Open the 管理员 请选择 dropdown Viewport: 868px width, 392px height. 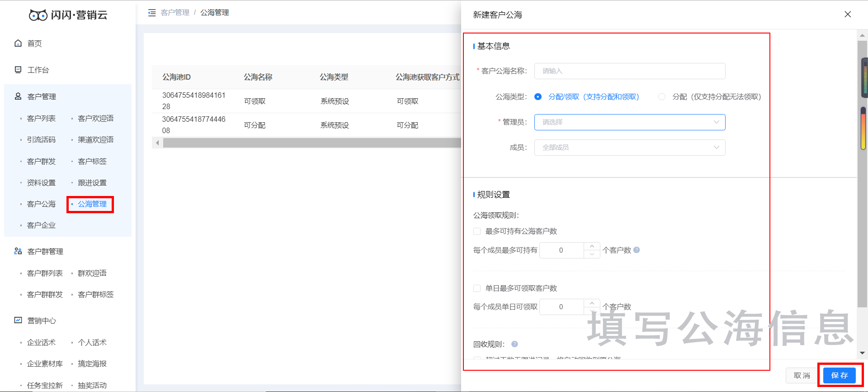point(630,122)
